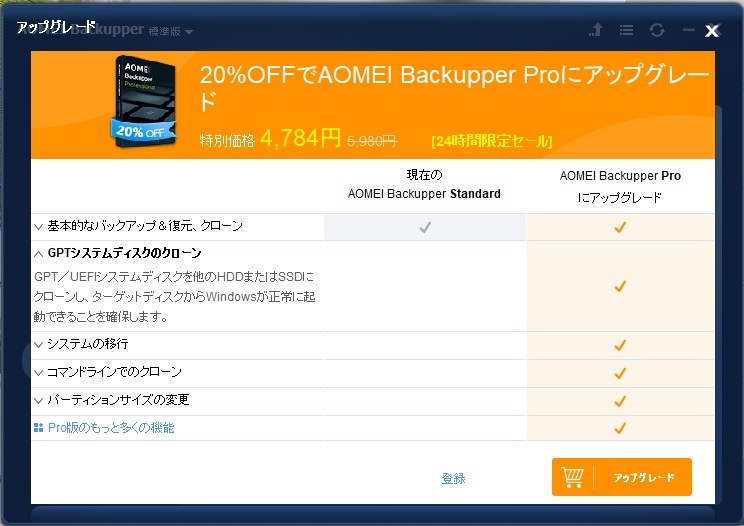The width and height of the screenshot is (744, 526).
Task: Click the 4,784円 special price text
Action: pyautogui.click(x=300, y=138)
